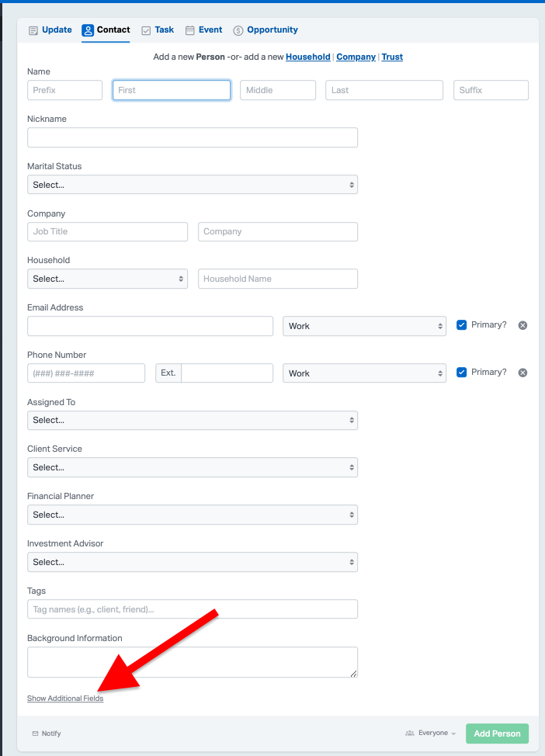Click the Notify envelope icon
The image size is (545, 756).
coord(35,733)
